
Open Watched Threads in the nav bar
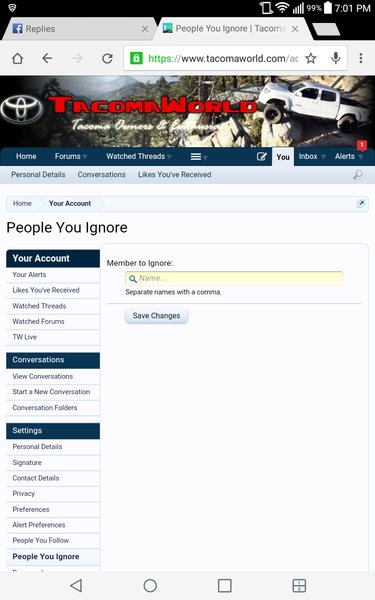tap(135, 156)
